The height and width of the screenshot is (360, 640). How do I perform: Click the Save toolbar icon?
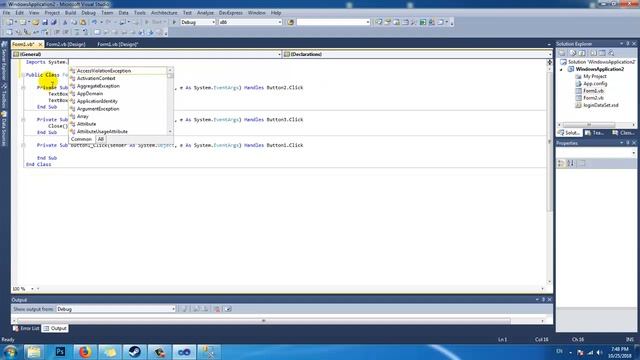(x=44, y=22)
